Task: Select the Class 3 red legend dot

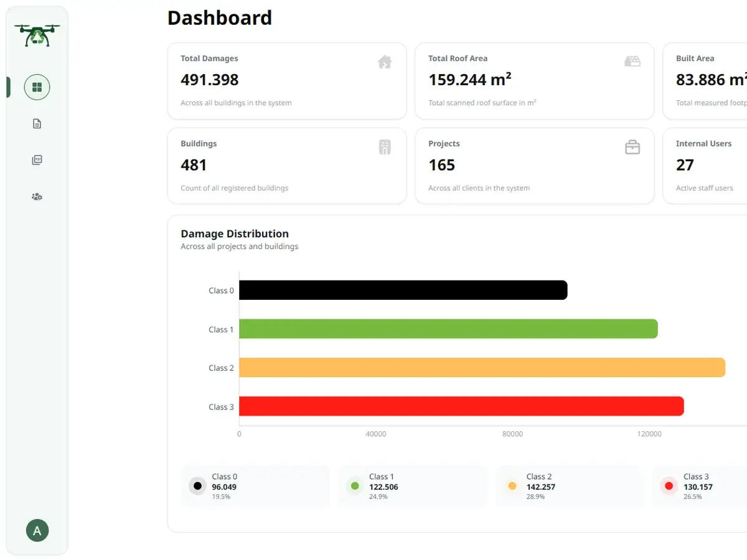Action: pos(669,486)
